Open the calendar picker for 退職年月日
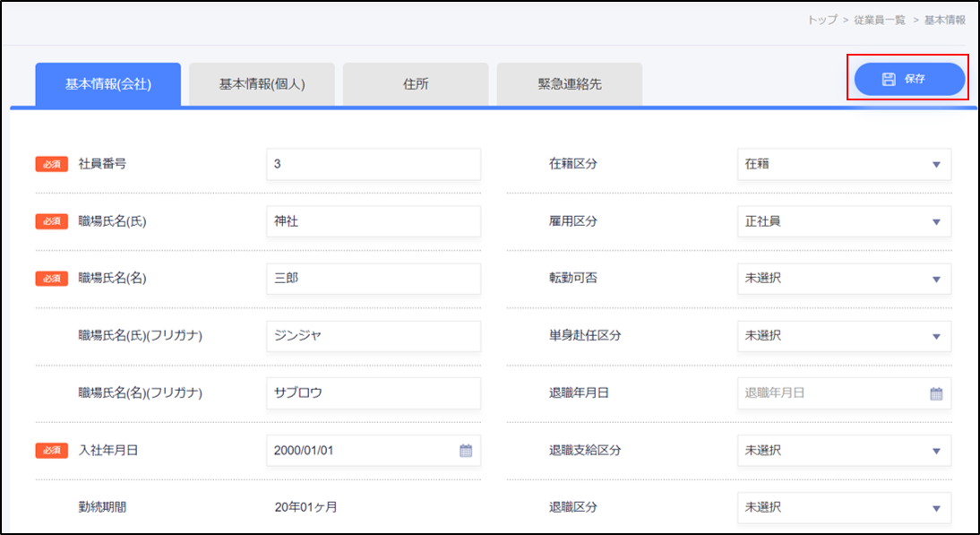The height and width of the screenshot is (535, 980). click(x=936, y=393)
